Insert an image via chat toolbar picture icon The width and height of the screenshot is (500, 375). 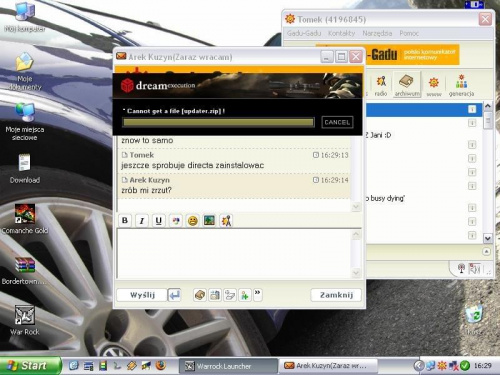coord(209,220)
